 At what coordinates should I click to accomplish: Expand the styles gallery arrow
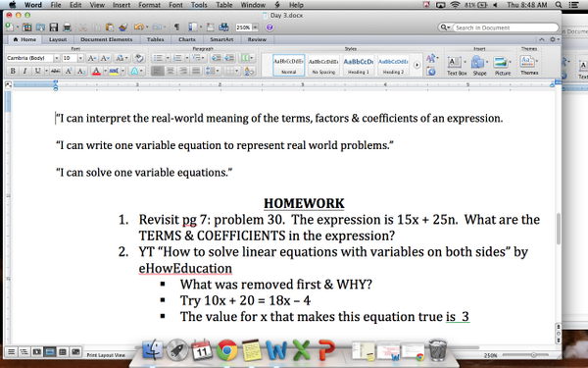[416, 65]
